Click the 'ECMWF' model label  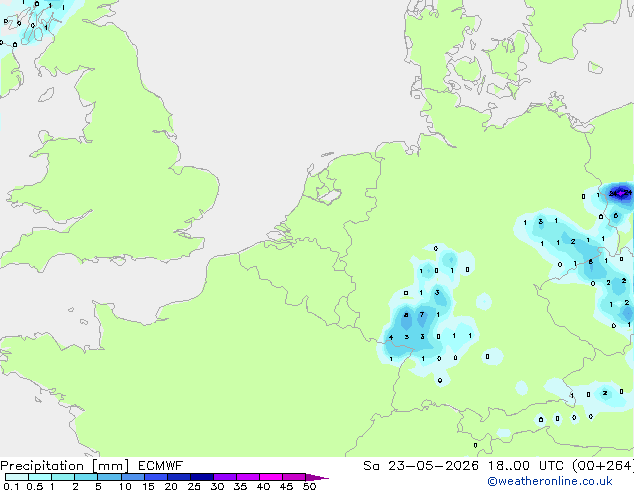point(160,466)
